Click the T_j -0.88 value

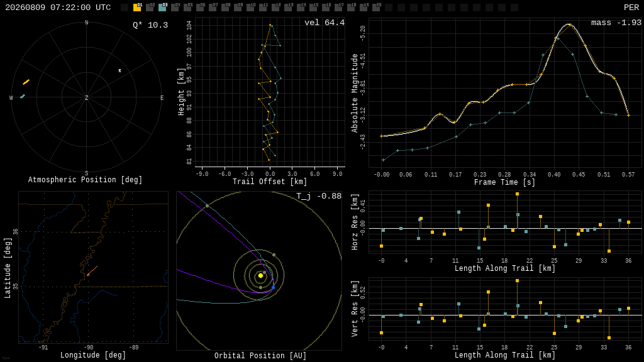point(319,196)
